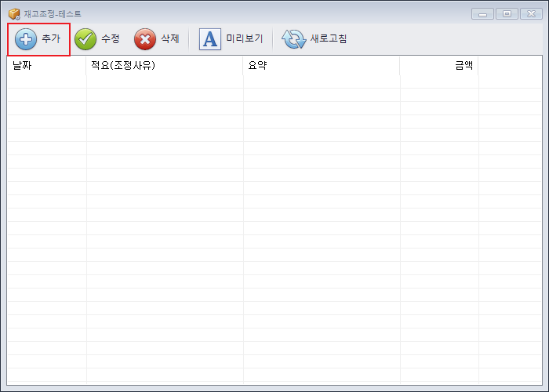The width and height of the screenshot is (549, 392).
Task: Open 미리보기 (preview) via the A icon
Action: 210,39
